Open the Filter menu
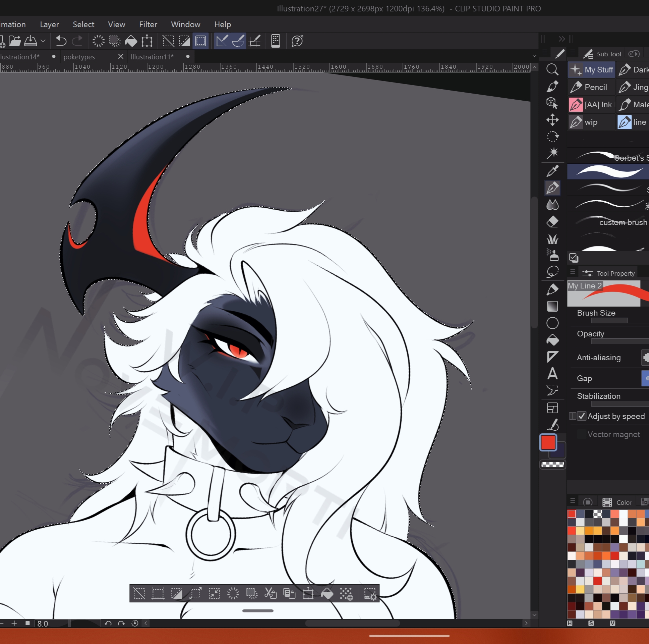649x644 pixels. pyautogui.click(x=148, y=24)
